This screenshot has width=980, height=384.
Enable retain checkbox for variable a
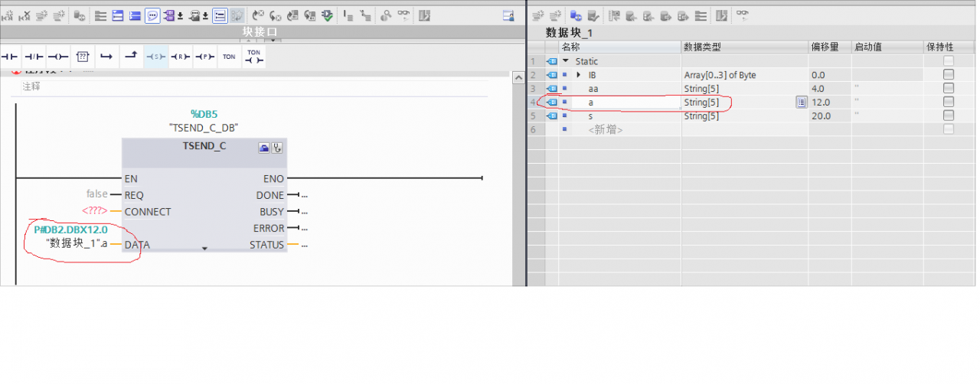pos(949,103)
